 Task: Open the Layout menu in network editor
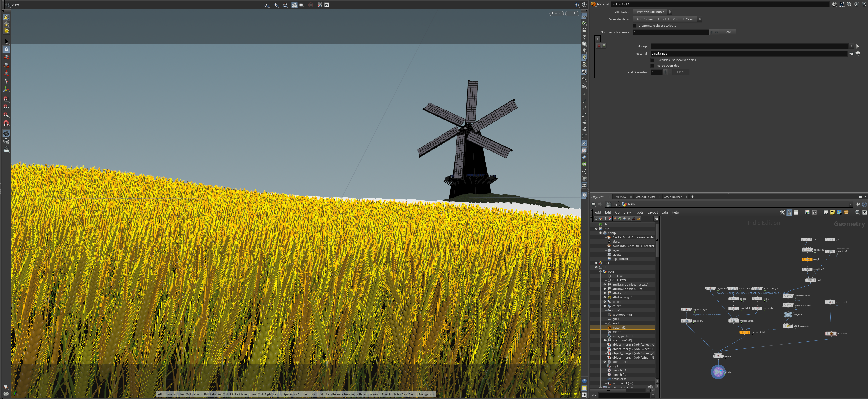coord(652,212)
